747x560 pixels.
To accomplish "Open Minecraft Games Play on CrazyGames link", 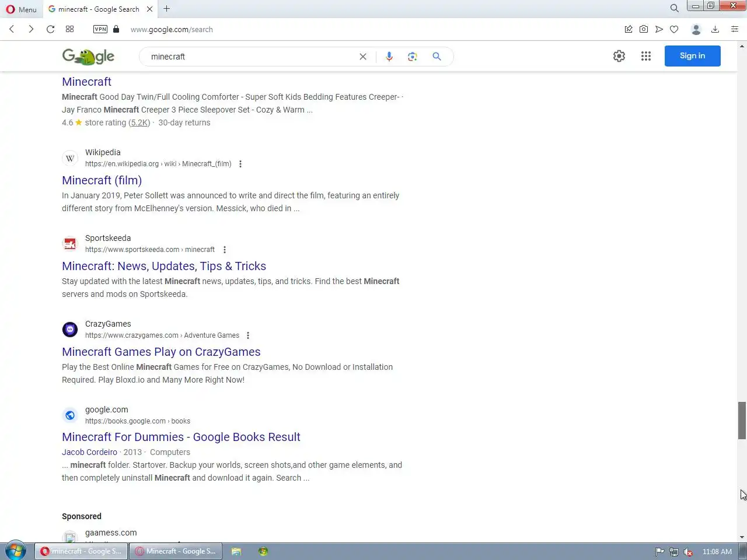I will click(161, 352).
